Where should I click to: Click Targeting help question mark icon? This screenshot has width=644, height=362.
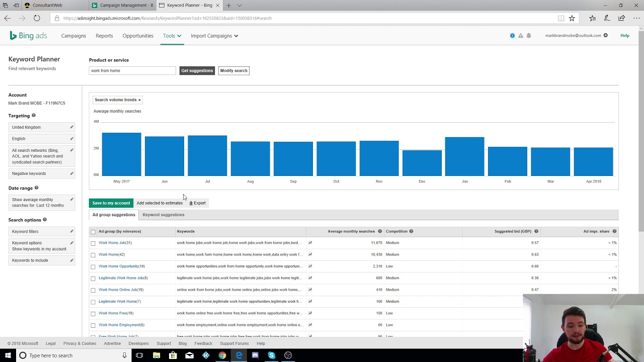[33, 116]
